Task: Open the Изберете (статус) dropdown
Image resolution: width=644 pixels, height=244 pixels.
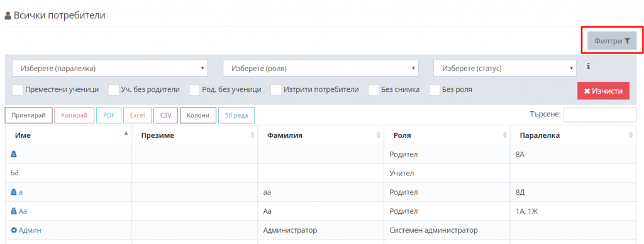Action: [x=505, y=69]
